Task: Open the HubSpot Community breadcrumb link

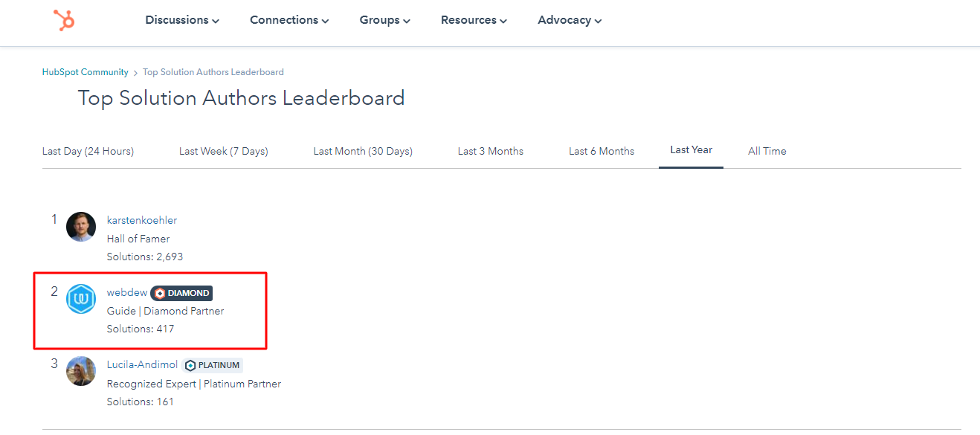Action: point(85,72)
